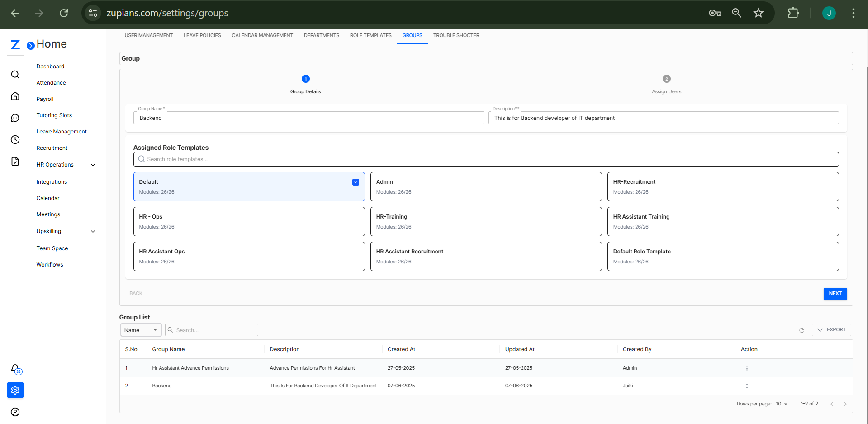Open the chat messages sidebar icon
Screen dimensions: 868x424
(x=15, y=118)
